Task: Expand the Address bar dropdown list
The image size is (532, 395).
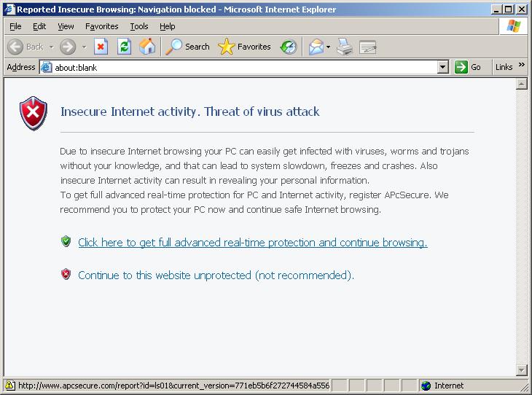Action: tap(442, 67)
